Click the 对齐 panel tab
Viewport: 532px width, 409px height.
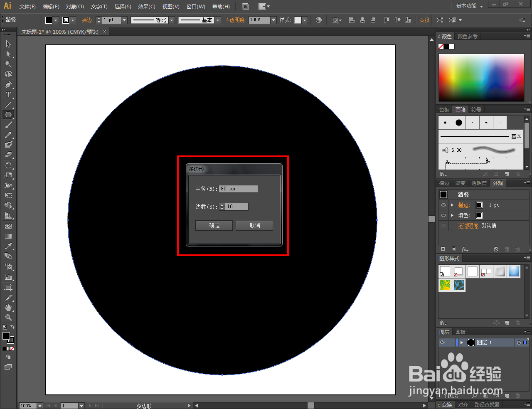pyautogui.click(x=463, y=404)
